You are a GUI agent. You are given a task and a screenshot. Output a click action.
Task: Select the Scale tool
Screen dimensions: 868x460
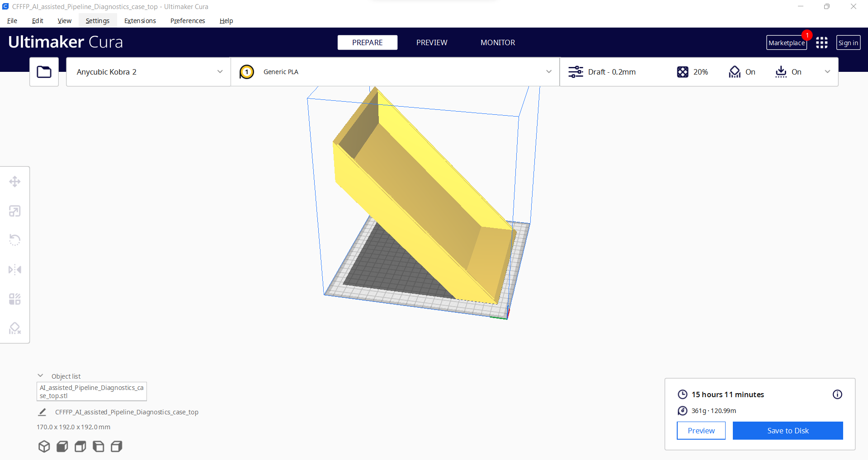pos(14,211)
